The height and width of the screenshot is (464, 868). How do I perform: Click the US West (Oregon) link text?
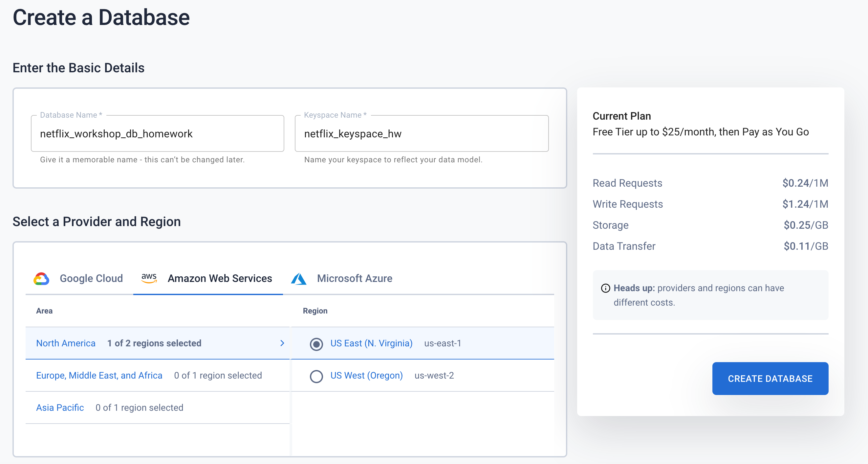pyautogui.click(x=366, y=375)
